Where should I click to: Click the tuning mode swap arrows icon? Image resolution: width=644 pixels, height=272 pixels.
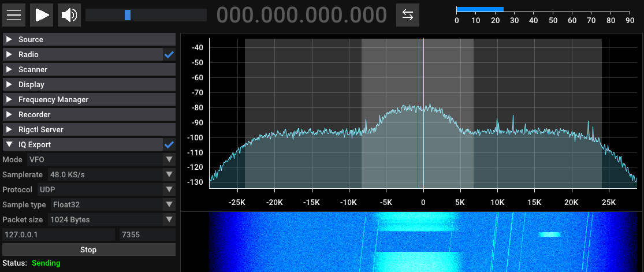coord(407,15)
